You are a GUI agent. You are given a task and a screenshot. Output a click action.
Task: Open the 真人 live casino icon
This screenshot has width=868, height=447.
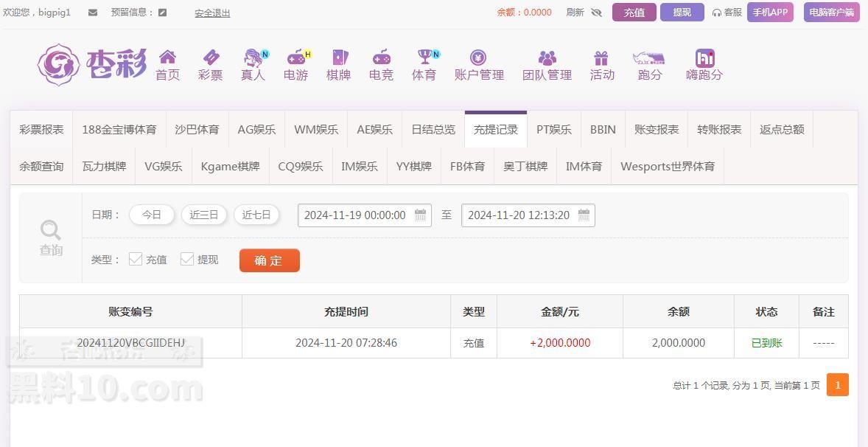pos(253,58)
